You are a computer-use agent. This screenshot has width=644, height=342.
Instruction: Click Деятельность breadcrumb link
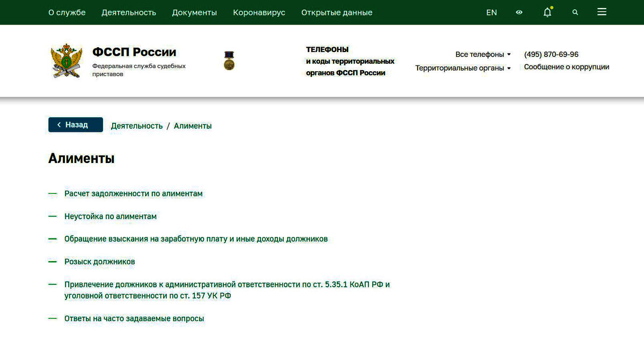tap(137, 126)
